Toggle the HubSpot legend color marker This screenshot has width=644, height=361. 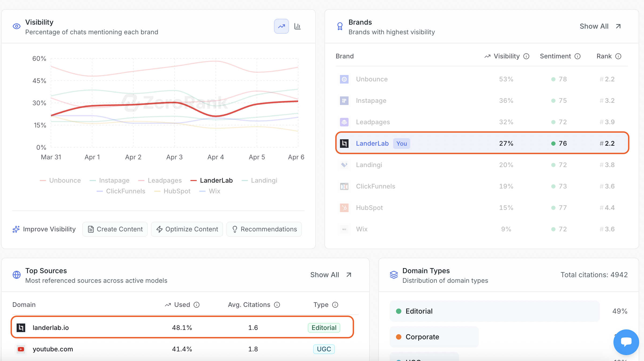click(157, 191)
